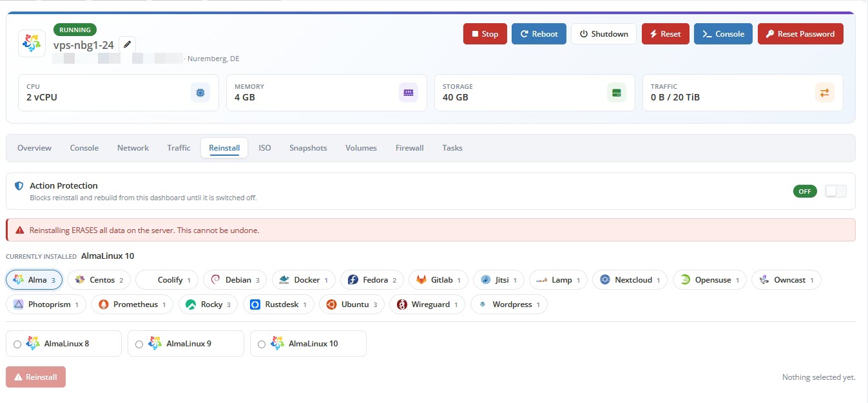Click the Action Protection shield icon
Image resolution: width=868 pixels, height=403 pixels.
point(19,185)
